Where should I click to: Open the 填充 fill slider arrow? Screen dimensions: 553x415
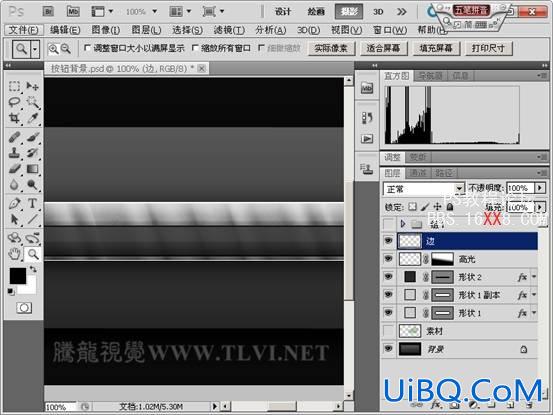point(540,207)
